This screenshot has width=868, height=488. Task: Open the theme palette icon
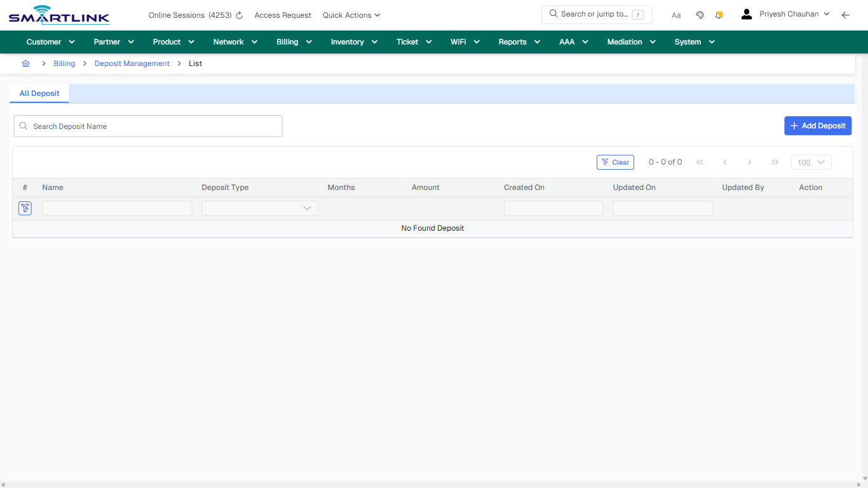click(x=700, y=15)
